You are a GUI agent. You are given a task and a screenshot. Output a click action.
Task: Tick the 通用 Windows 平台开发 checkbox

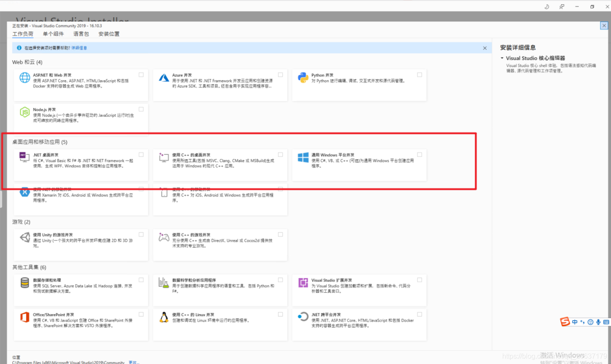pyautogui.click(x=420, y=155)
